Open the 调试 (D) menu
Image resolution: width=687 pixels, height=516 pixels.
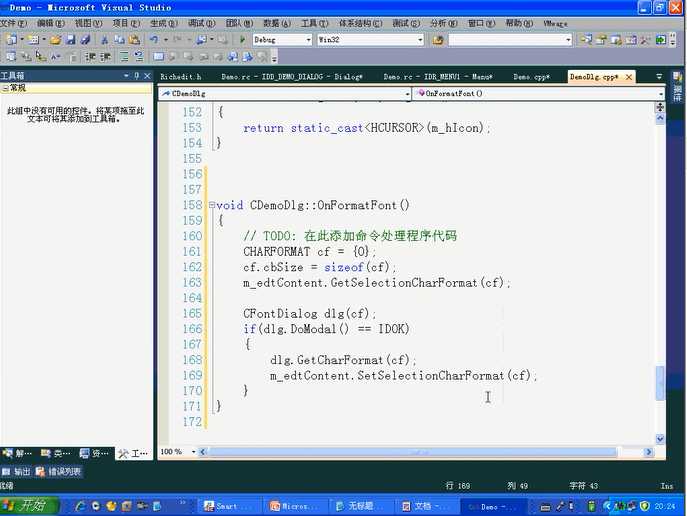(x=202, y=23)
